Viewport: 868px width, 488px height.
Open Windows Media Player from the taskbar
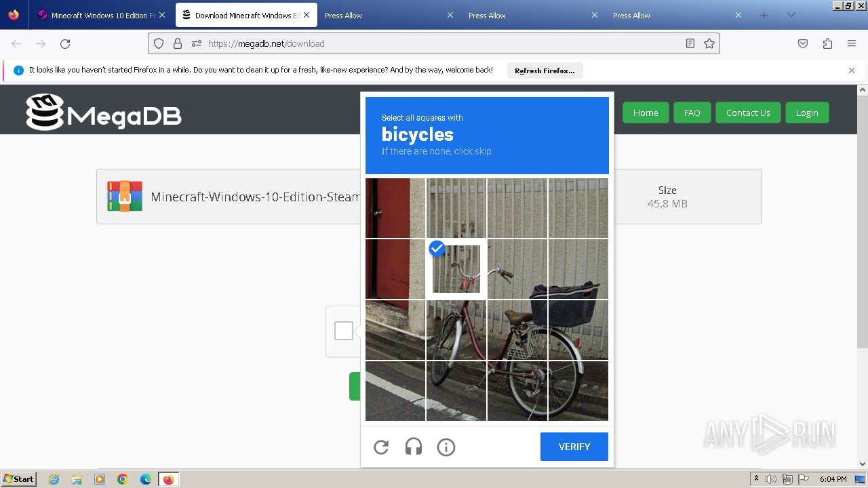[x=100, y=479]
